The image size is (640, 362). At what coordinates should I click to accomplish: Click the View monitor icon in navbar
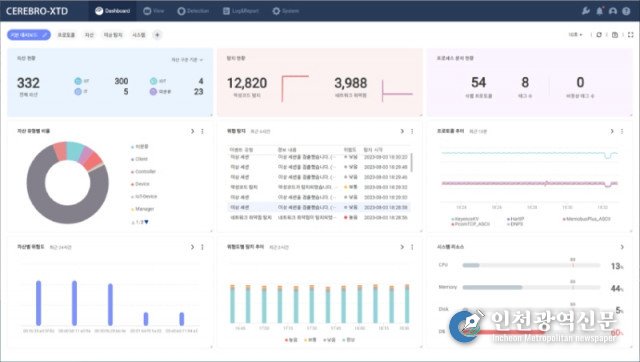[147, 11]
